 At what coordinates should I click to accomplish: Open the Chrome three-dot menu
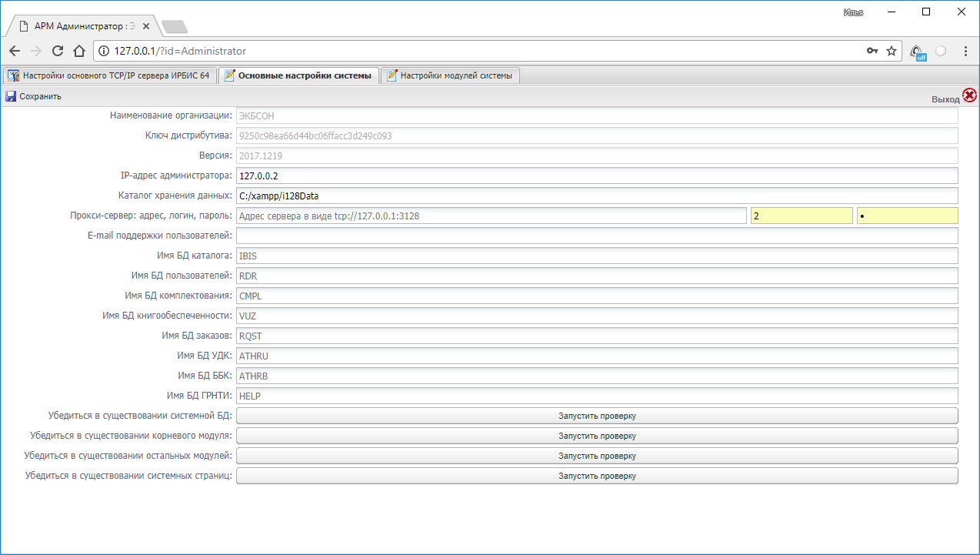coord(965,51)
